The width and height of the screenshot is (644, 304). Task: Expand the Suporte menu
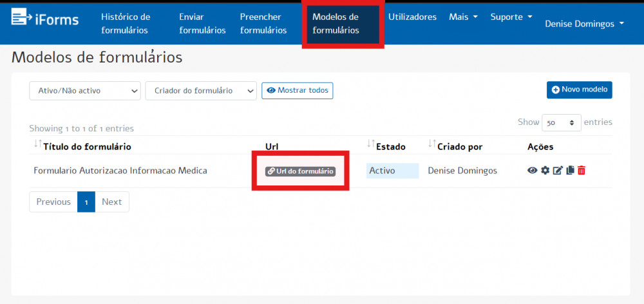(x=511, y=17)
